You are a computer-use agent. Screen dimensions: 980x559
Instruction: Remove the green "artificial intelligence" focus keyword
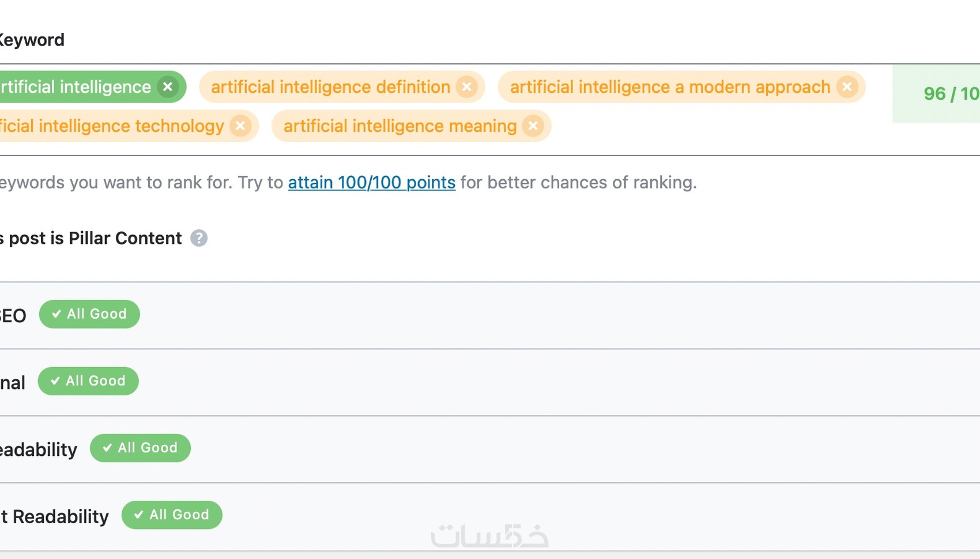coord(168,87)
